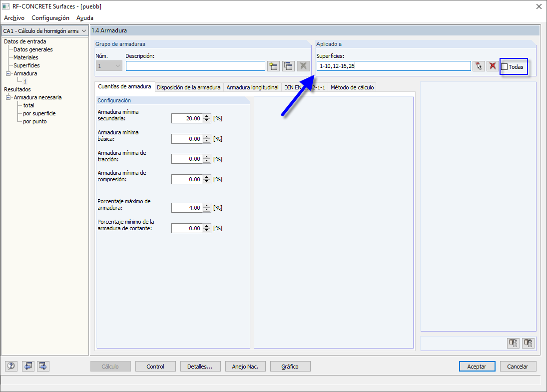Enable the Todas checkbox
Viewport: 547px width, 392px height.
tap(505, 66)
